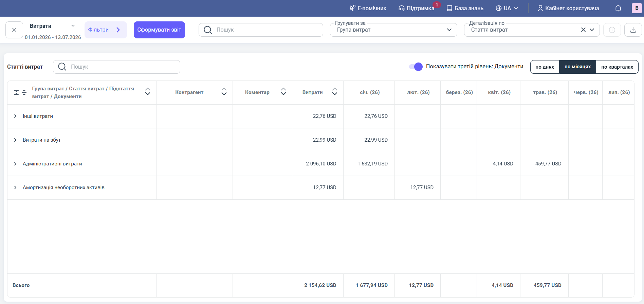Open notifications bell icon
This screenshot has height=304, width=644.
[618, 8]
